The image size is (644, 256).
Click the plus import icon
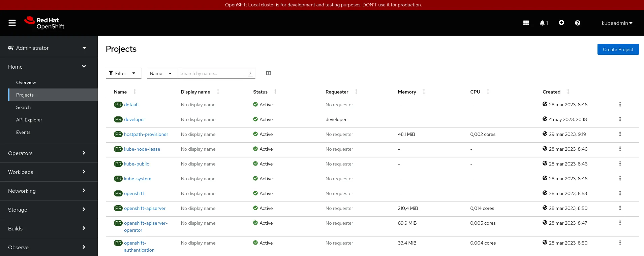[561, 23]
